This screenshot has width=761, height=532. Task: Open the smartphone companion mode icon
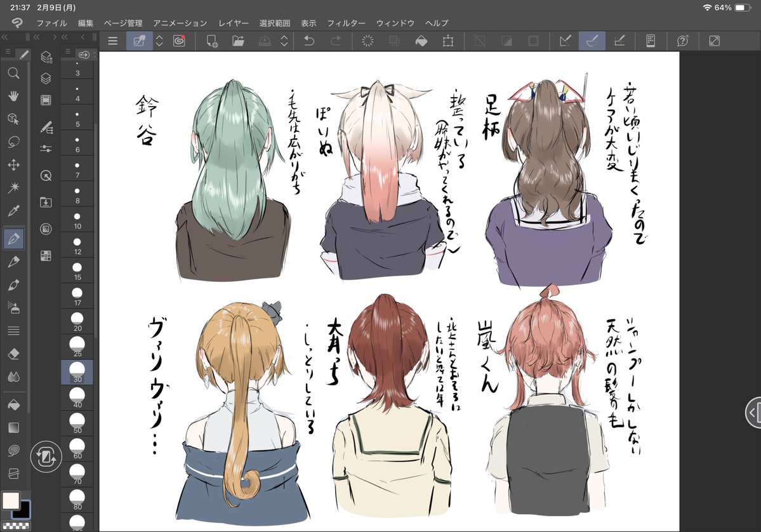[651, 41]
